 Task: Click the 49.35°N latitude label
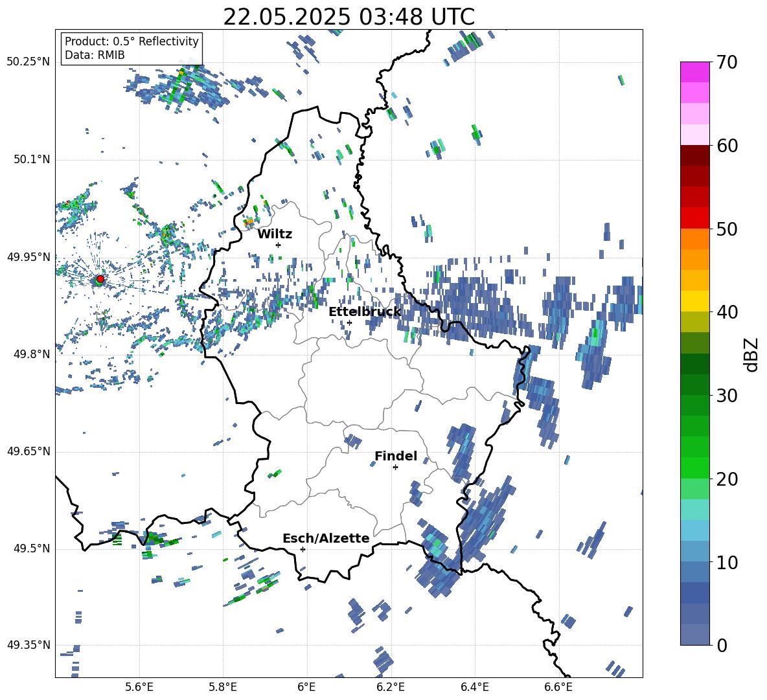(x=29, y=645)
